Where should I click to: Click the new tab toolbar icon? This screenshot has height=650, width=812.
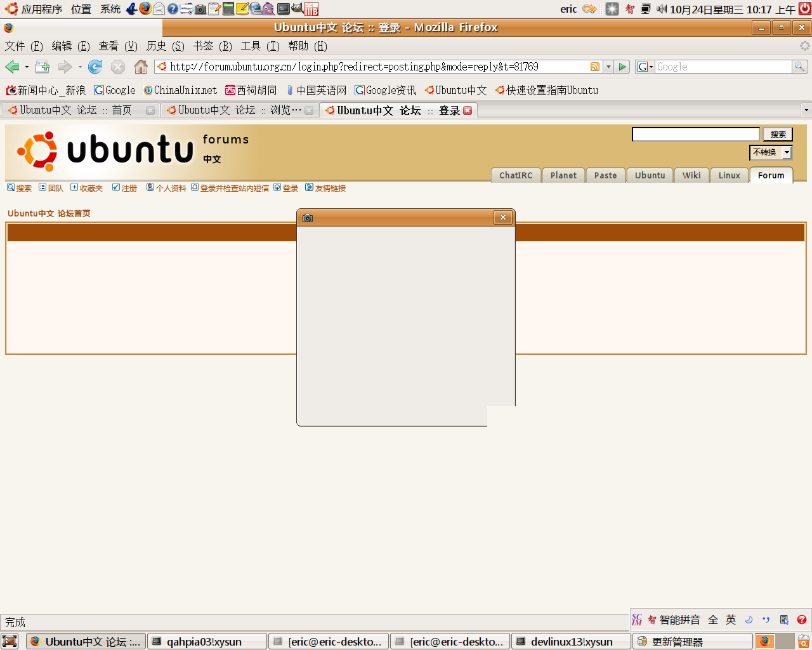point(43,67)
